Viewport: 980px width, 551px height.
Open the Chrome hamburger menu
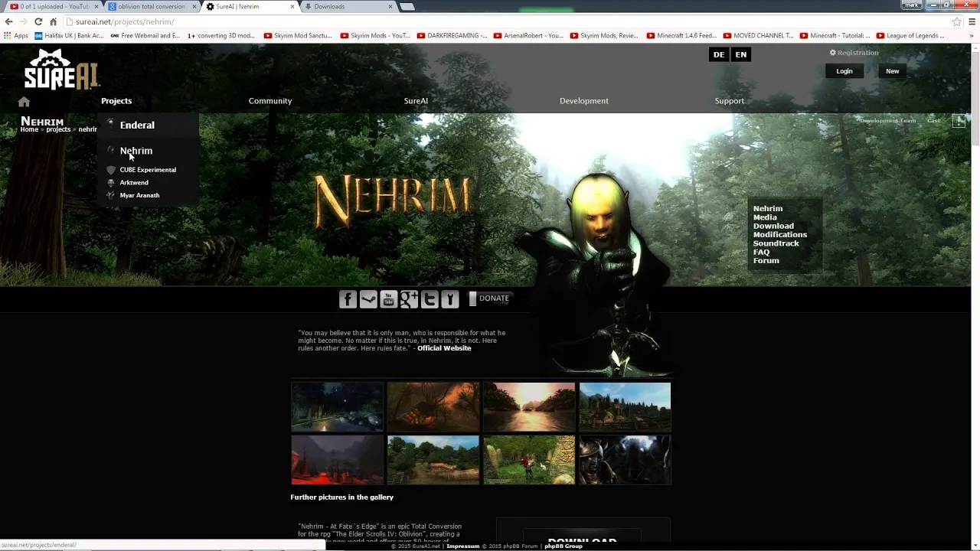pyautogui.click(x=972, y=21)
